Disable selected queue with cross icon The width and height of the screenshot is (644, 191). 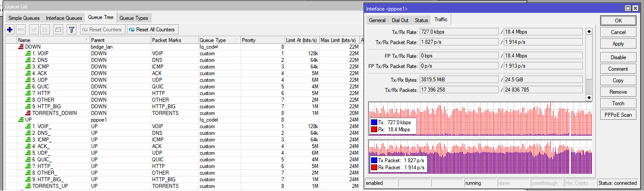point(45,30)
